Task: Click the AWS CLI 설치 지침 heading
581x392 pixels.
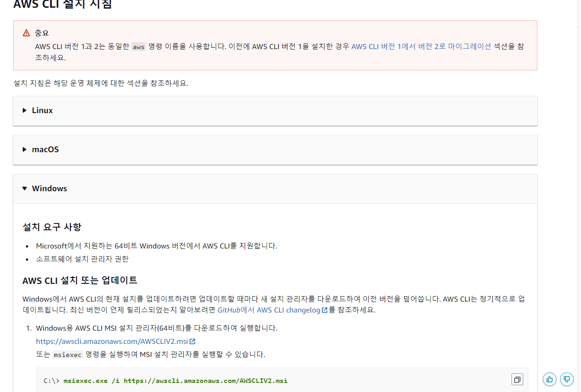Action: 63,5
